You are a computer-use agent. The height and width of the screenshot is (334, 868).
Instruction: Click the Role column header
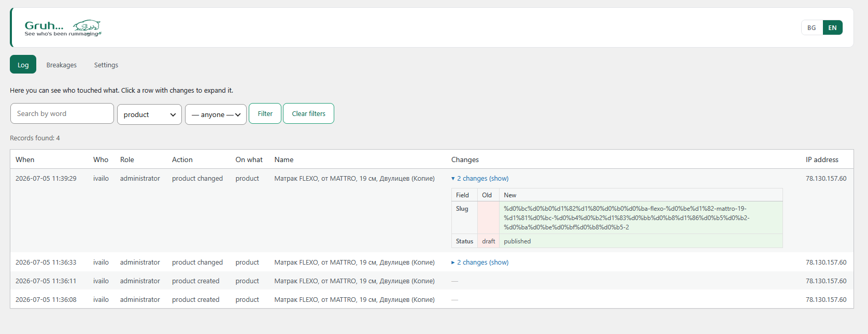coord(127,159)
